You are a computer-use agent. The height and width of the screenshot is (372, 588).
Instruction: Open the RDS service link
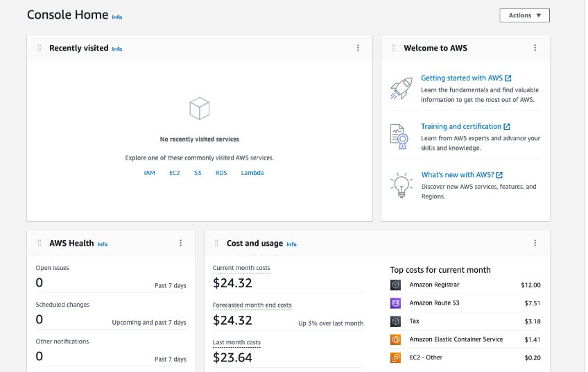pyautogui.click(x=221, y=173)
